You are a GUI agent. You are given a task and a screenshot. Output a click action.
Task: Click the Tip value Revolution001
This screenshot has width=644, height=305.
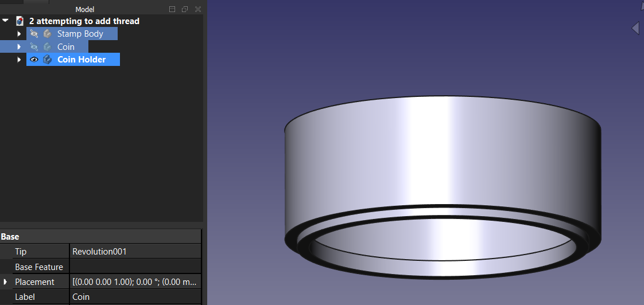point(135,252)
